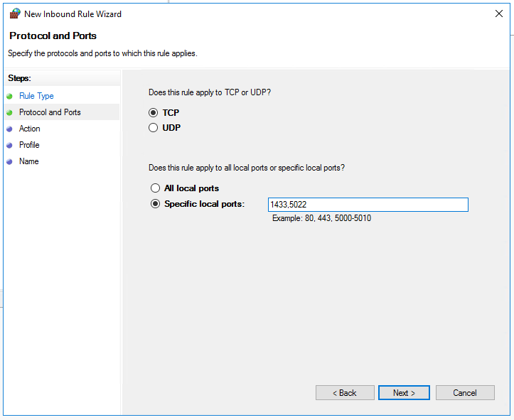
Task: Click the green bullet beside Protocol and Ports
Action: click(10, 113)
